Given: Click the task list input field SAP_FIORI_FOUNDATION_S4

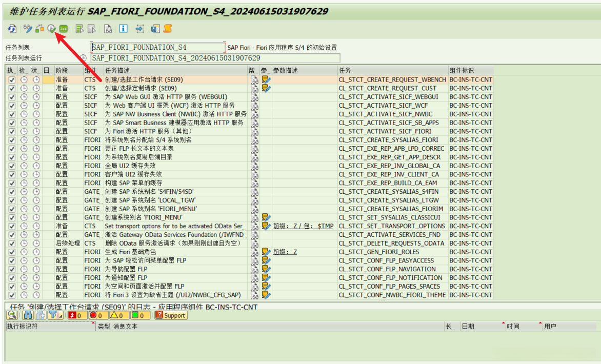Looking at the screenshot, I should (x=157, y=47).
